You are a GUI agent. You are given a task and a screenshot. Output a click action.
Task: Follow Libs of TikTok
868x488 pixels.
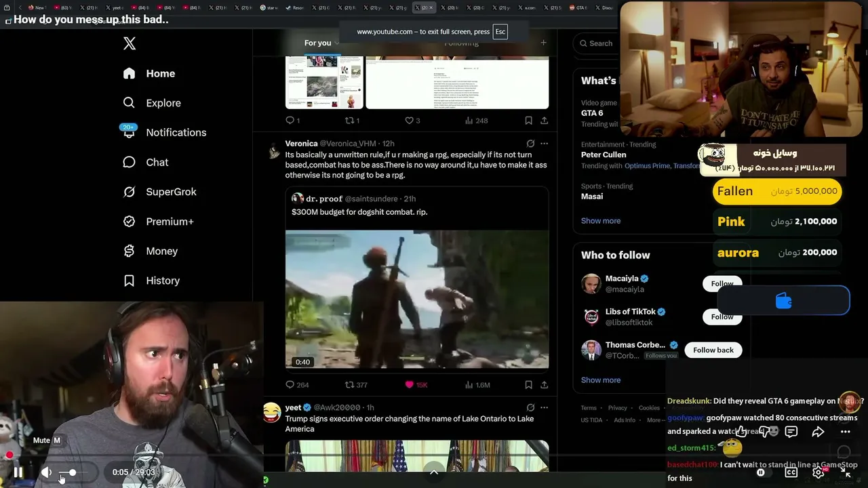(x=722, y=317)
